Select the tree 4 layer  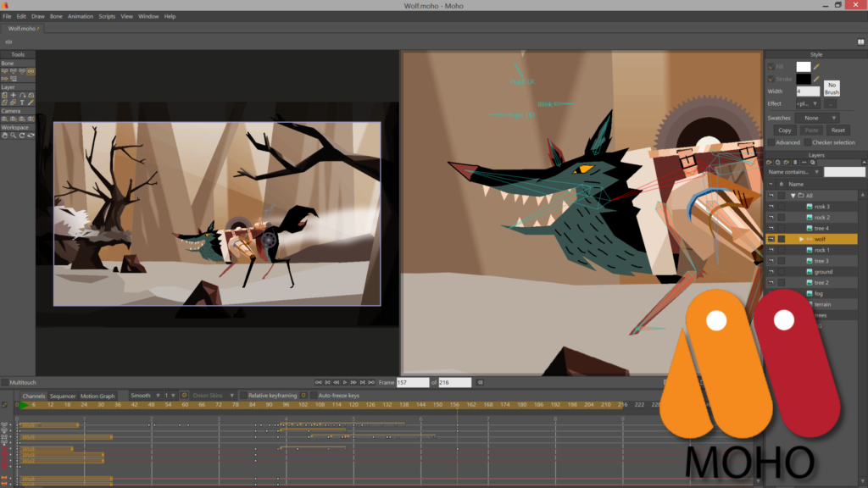tap(821, 229)
